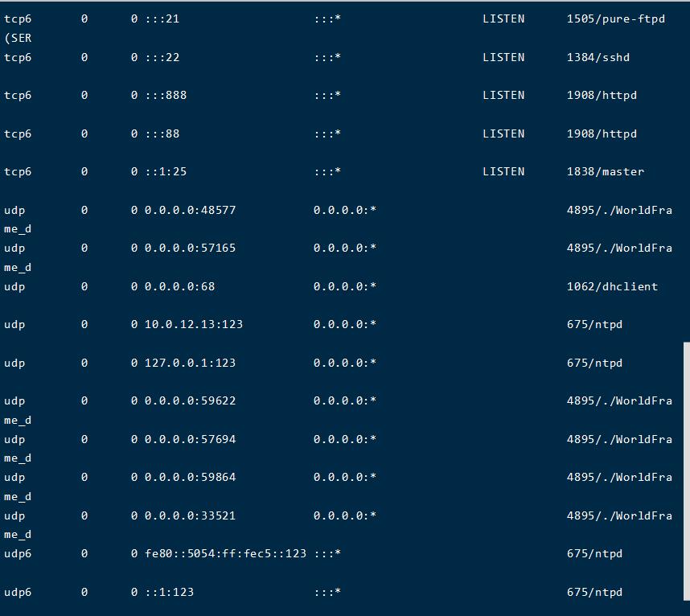Image resolution: width=690 pixels, height=616 pixels.
Task: Click the 0.0.0.0:68 local address
Action: (179, 286)
